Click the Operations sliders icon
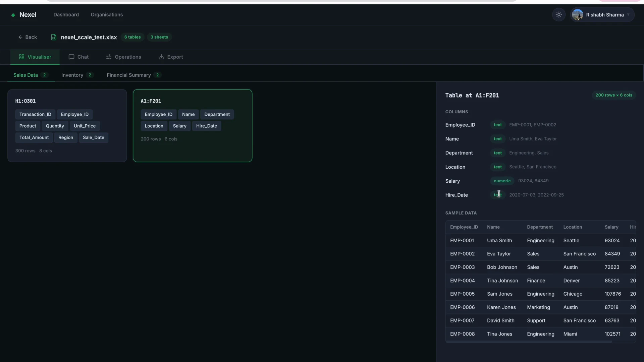The width and height of the screenshot is (644, 362). click(109, 57)
